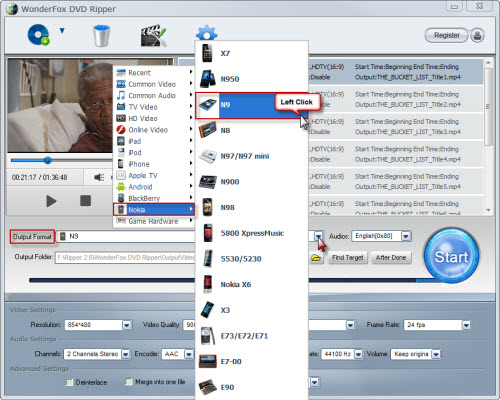This screenshot has width=500, height=400.
Task: Open the Recent format category
Action: (154, 73)
